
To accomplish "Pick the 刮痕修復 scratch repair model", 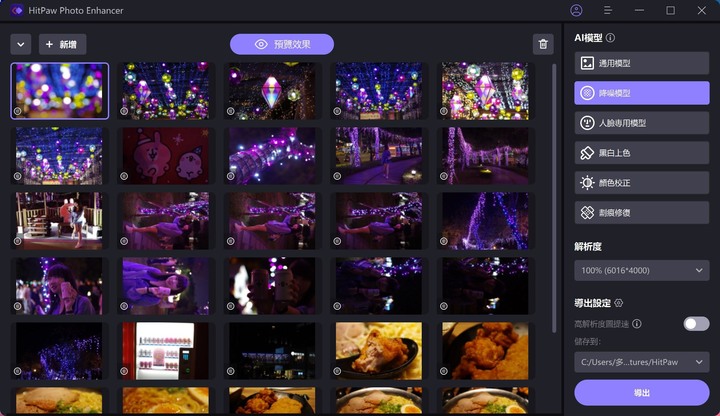I will coord(641,212).
